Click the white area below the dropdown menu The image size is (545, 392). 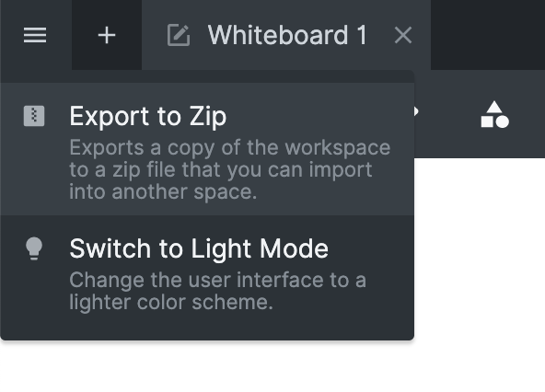coord(207,366)
